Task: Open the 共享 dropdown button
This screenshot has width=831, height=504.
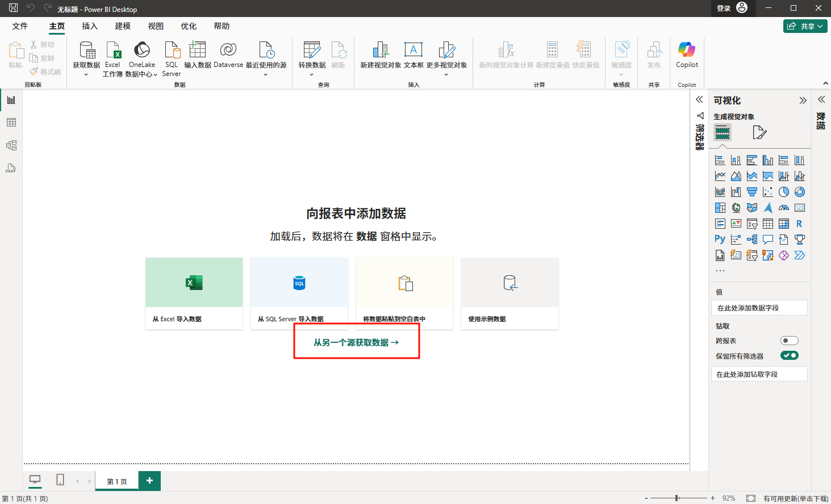Action: click(805, 26)
